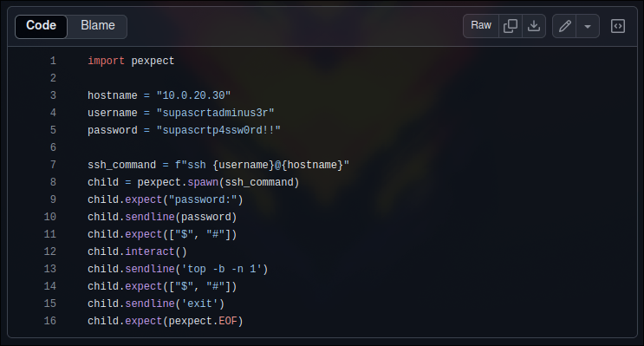Click the "supascrtp4ssw0rd!!" password string
Viewport: 644px width, 346px height.
coord(218,130)
